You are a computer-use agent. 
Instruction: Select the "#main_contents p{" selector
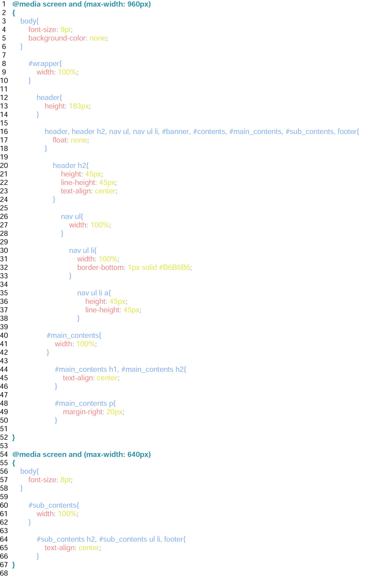(x=85, y=404)
